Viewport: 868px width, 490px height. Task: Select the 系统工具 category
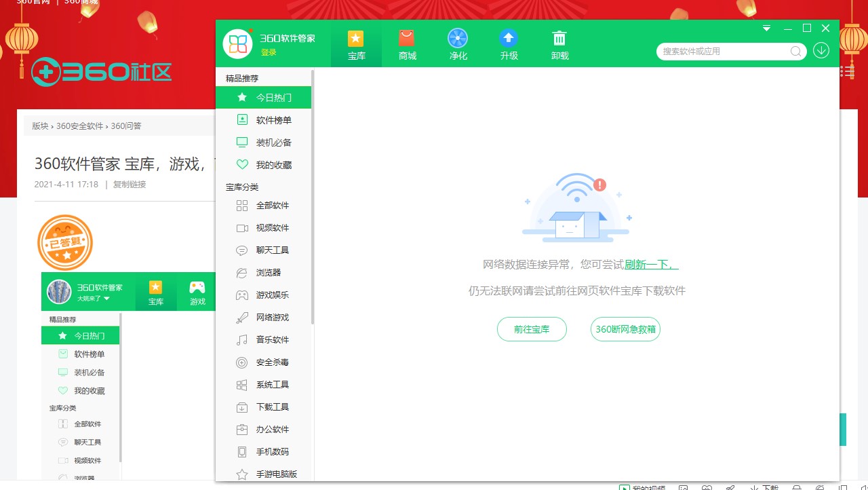click(x=263, y=384)
